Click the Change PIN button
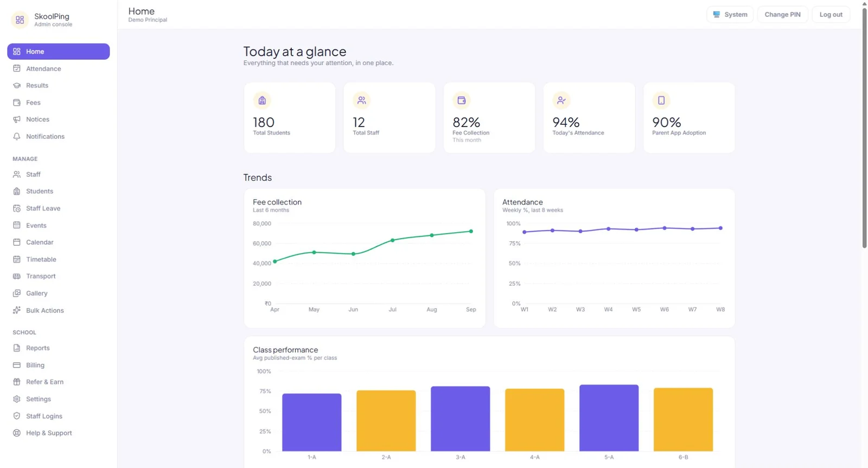Image resolution: width=868 pixels, height=468 pixels. tap(782, 15)
